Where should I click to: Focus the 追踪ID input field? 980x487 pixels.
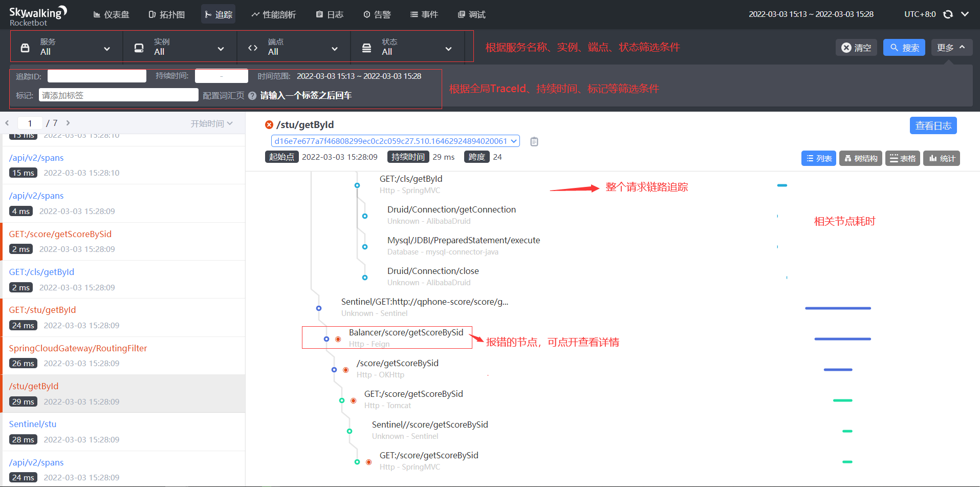click(97, 76)
